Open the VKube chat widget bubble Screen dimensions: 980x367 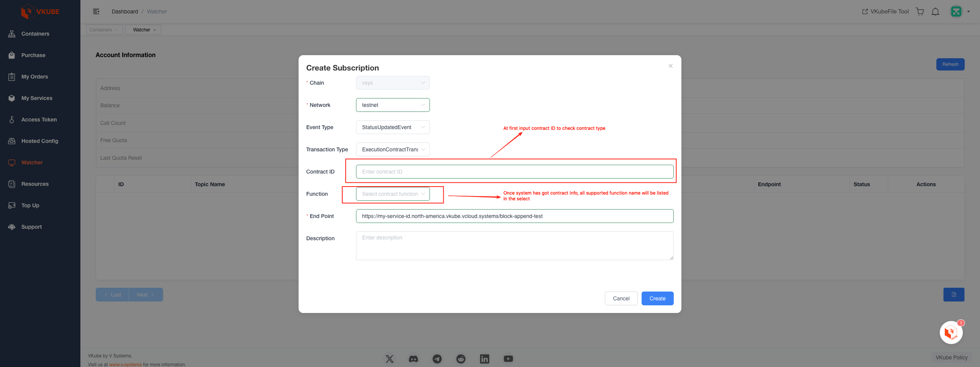click(x=951, y=333)
